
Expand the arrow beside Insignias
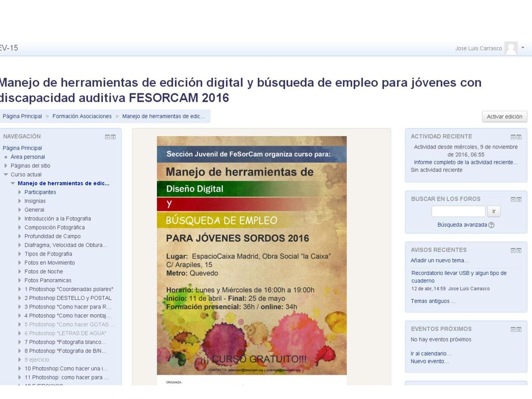click(x=20, y=201)
